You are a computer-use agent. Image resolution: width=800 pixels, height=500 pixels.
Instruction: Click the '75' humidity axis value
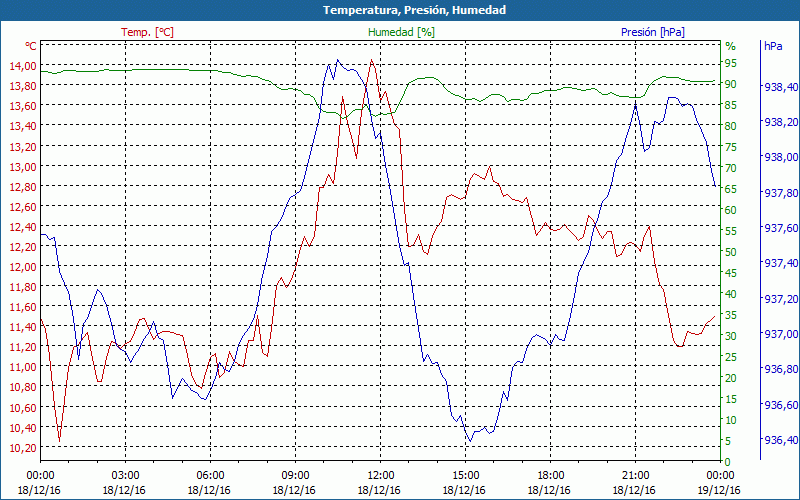(731, 147)
